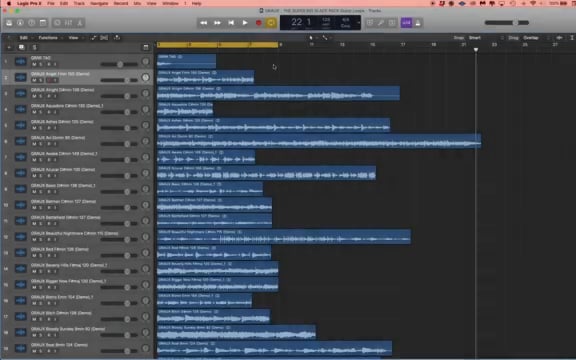Select the long audio region on track 6
The width and height of the screenshot is (576, 360).
click(319, 141)
